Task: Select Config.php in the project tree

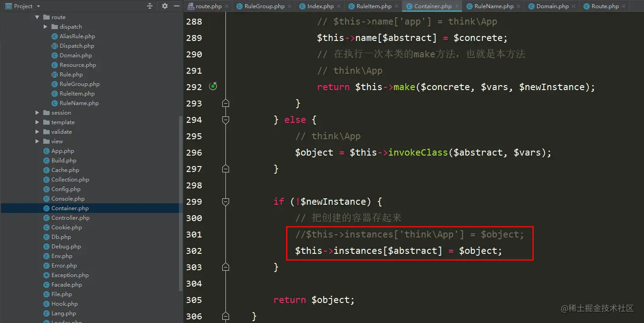Action: pos(66,189)
